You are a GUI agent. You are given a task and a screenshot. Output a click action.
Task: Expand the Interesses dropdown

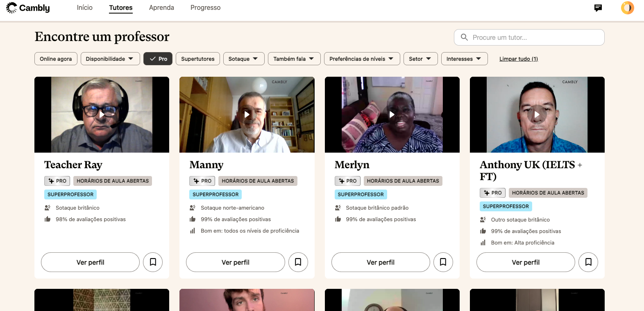pyautogui.click(x=465, y=59)
